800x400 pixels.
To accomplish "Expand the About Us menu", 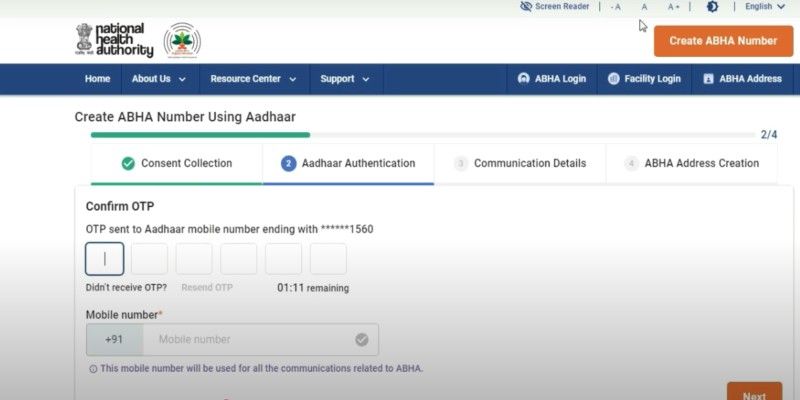I will pyautogui.click(x=159, y=79).
